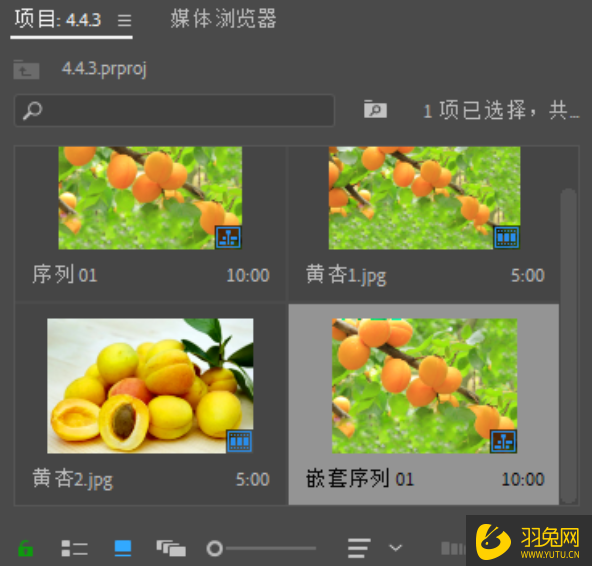Switch to icon view

(x=123, y=548)
